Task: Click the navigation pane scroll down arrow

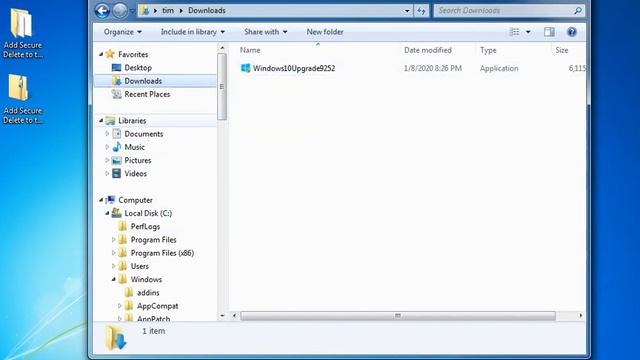Action: (222, 316)
